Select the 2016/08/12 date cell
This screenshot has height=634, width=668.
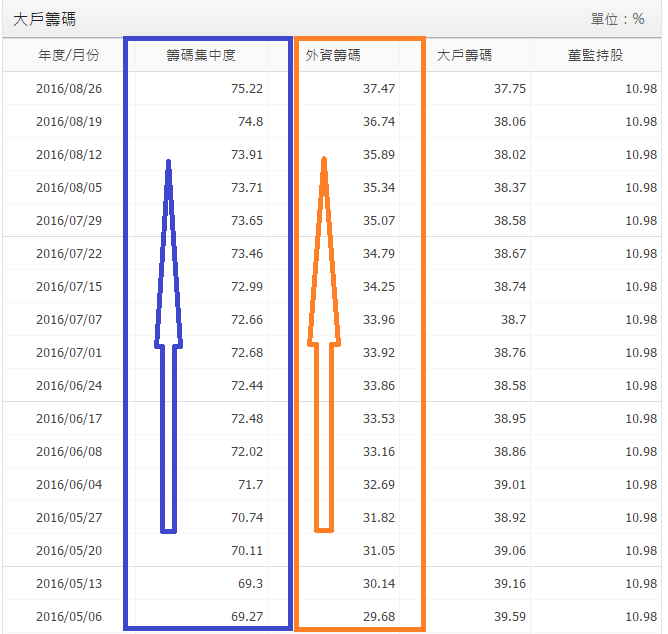click(x=69, y=155)
